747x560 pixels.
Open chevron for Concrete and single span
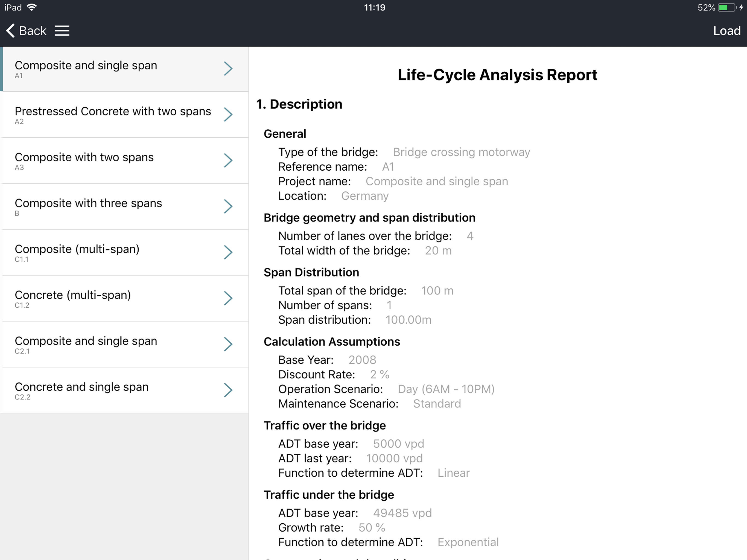click(x=228, y=390)
